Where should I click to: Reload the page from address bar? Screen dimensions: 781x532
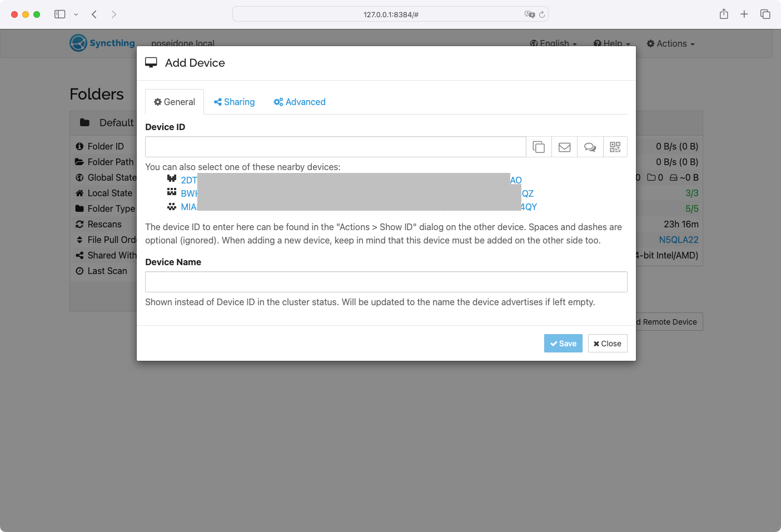[x=542, y=14]
